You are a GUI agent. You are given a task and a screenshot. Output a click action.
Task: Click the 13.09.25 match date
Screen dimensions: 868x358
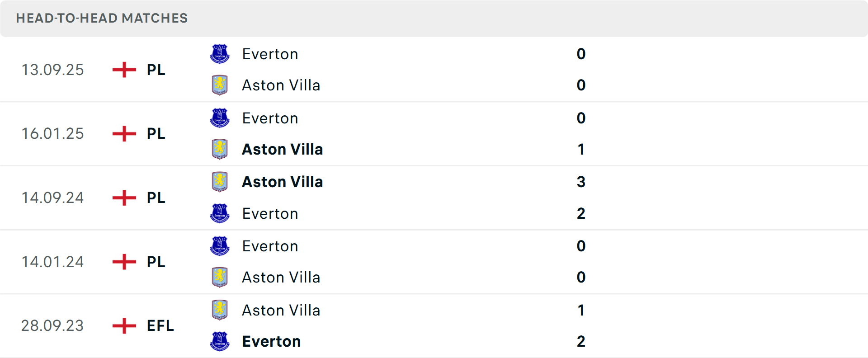click(x=52, y=70)
